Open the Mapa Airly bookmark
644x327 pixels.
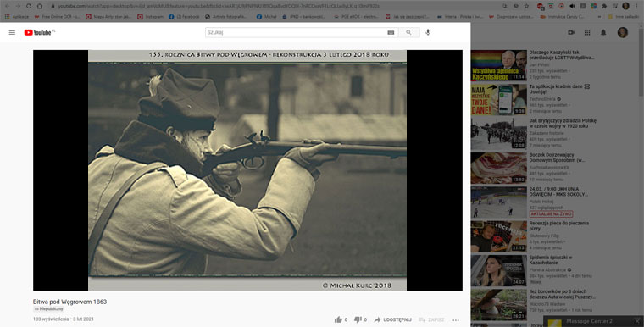coord(108,17)
